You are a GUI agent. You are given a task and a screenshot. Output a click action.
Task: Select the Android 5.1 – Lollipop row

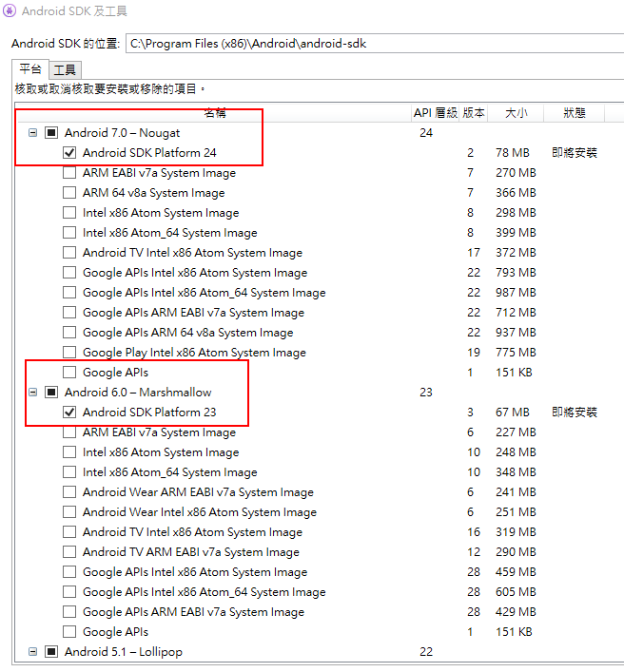(x=320, y=651)
